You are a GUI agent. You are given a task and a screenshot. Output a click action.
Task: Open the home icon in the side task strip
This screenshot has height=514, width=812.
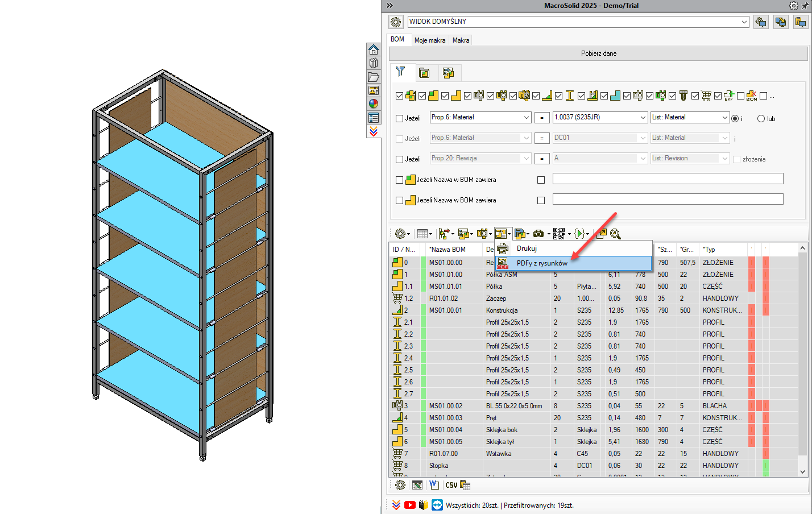click(374, 49)
